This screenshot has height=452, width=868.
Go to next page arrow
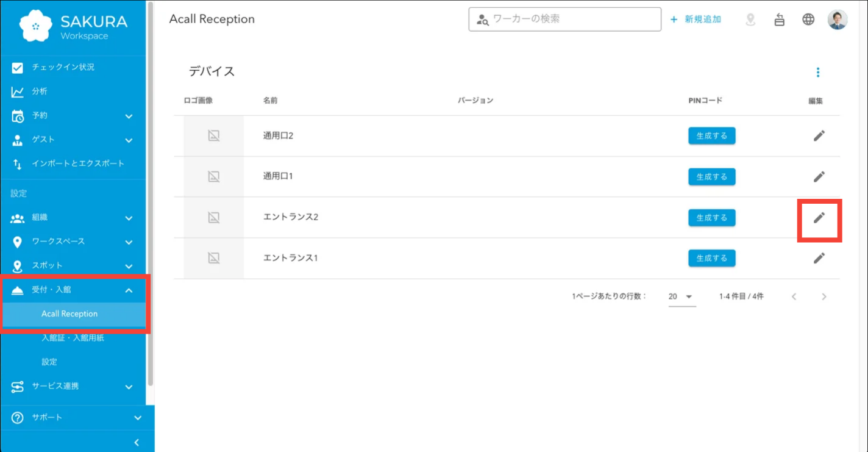(824, 296)
